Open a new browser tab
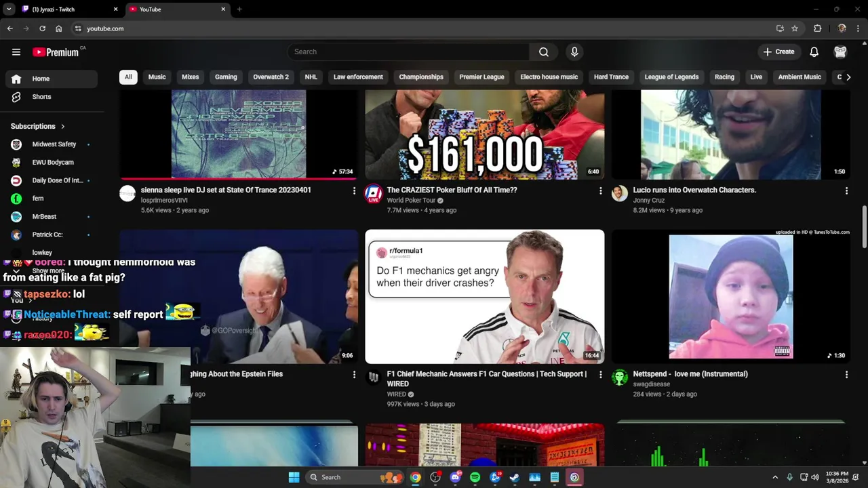This screenshot has width=868, height=488. (239, 9)
